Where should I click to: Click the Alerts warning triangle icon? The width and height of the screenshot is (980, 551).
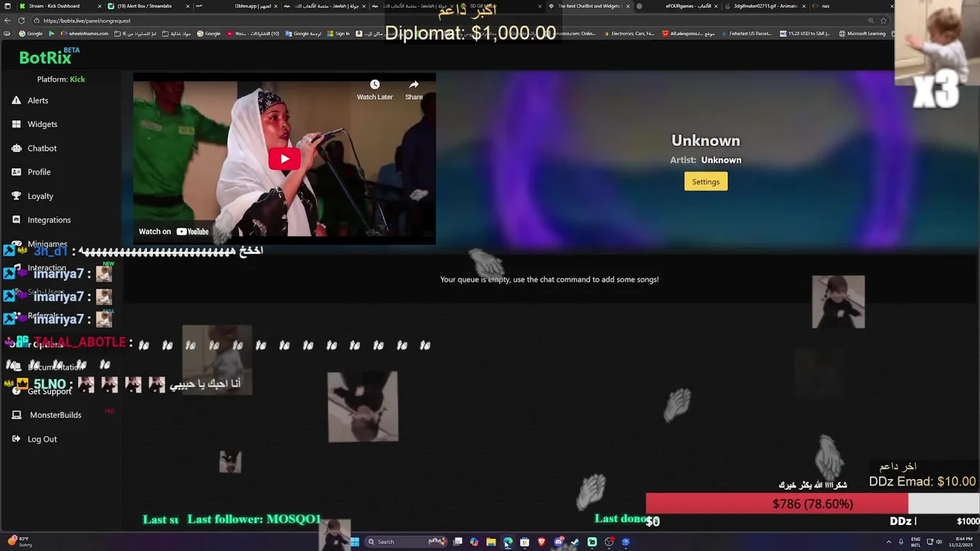tap(16, 100)
